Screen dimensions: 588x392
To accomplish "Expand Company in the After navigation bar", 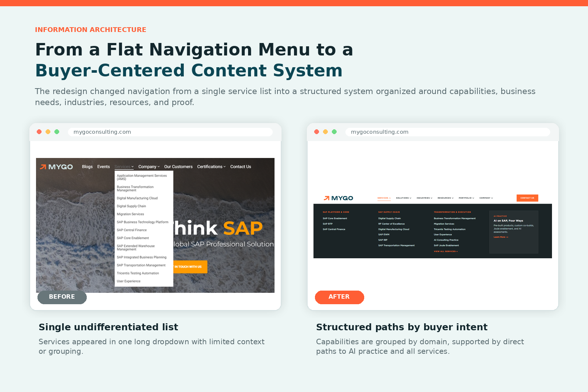I will [x=486, y=198].
